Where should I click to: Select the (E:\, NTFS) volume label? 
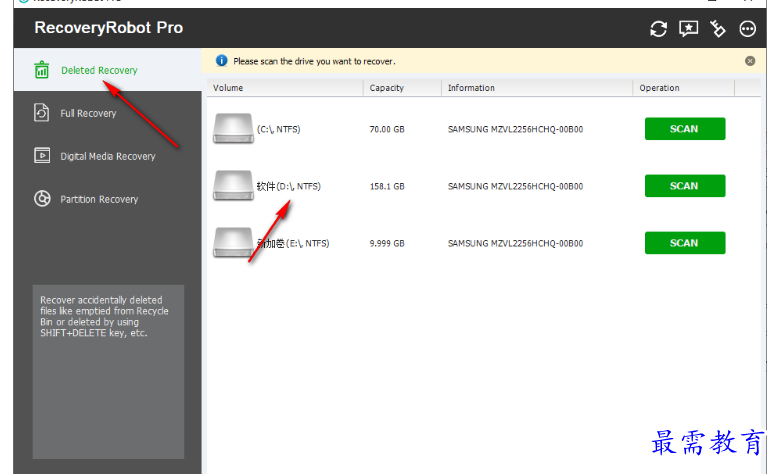293,243
